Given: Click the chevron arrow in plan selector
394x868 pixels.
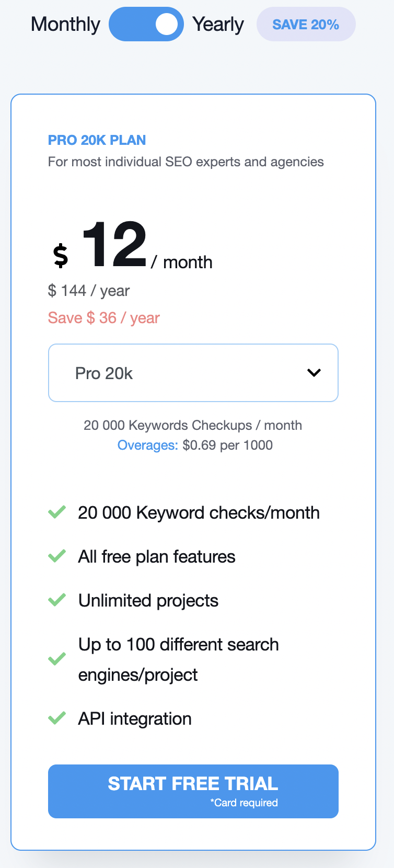Looking at the screenshot, I should coord(314,373).
